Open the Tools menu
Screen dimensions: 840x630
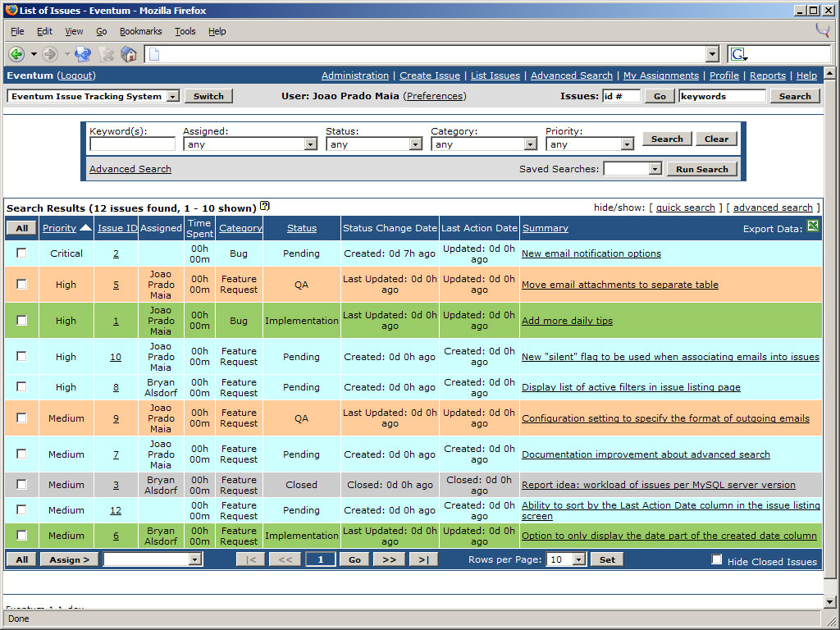[185, 31]
